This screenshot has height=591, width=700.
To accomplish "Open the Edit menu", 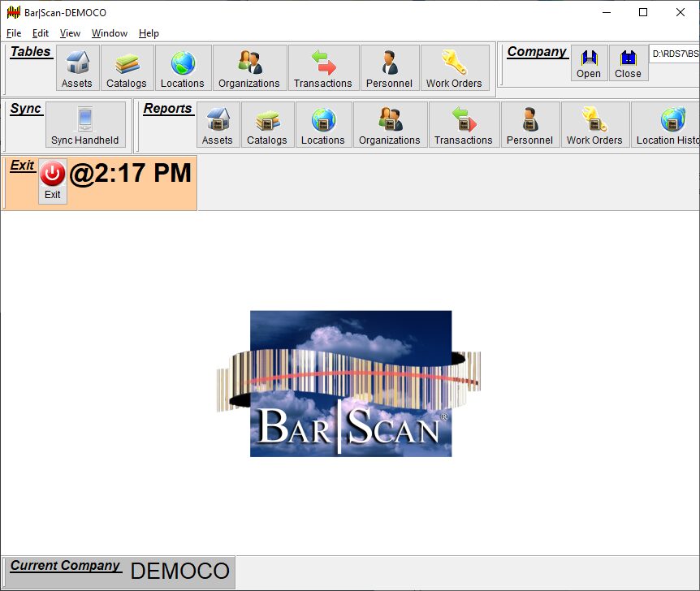I will (x=41, y=33).
